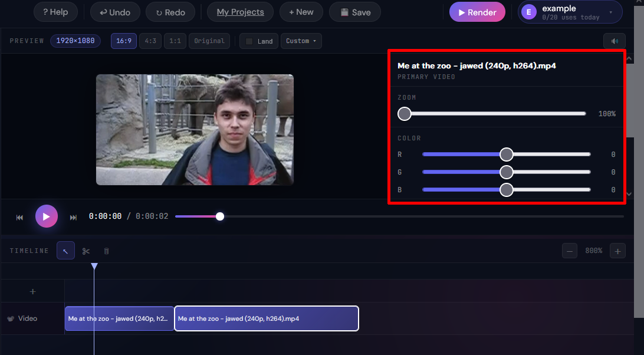Zoom in the timeline with plus button
The image size is (644, 355).
coord(617,251)
